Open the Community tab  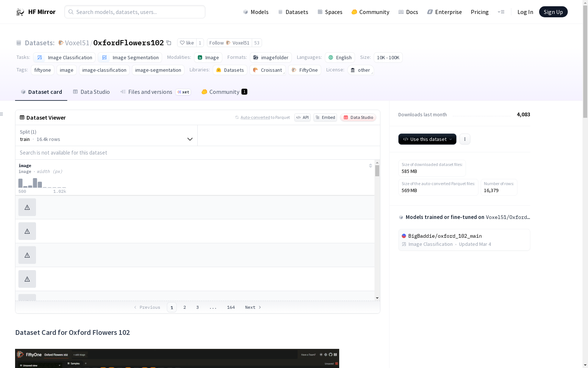coord(224,92)
